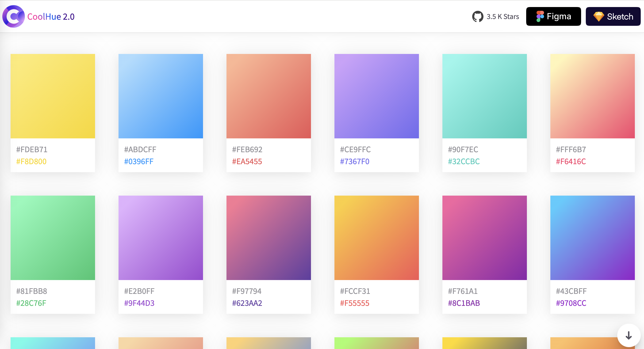The image size is (644, 349).
Task: Select the blue #ABDCFF gradient swatch
Action: point(161,96)
